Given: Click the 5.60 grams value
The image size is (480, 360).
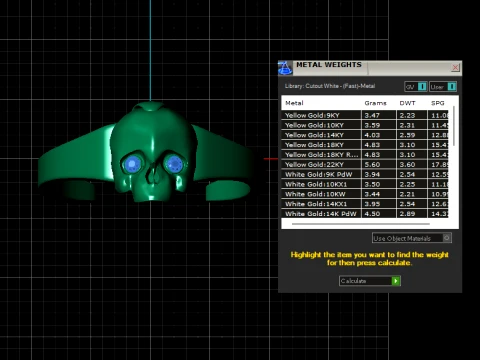Looking at the screenshot, I should 372,165.
